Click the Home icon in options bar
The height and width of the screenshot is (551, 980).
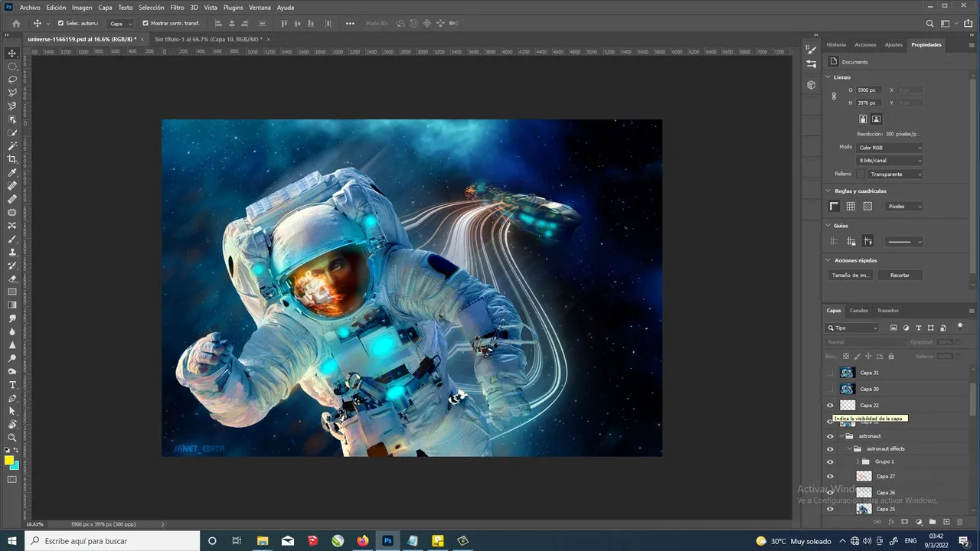pos(16,23)
